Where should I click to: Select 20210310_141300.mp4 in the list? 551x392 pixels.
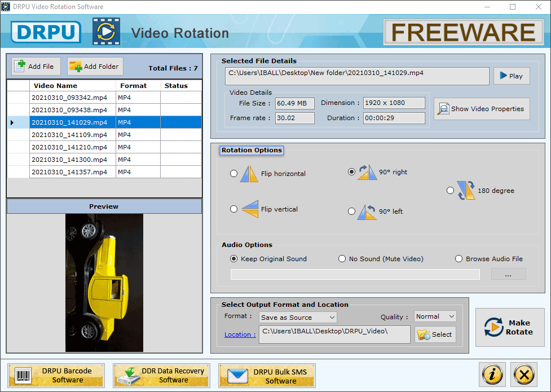[x=104, y=160]
